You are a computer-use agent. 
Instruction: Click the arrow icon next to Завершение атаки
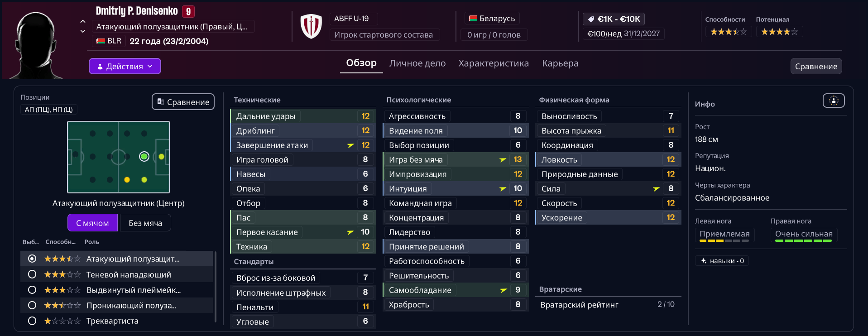tap(350, 145)
